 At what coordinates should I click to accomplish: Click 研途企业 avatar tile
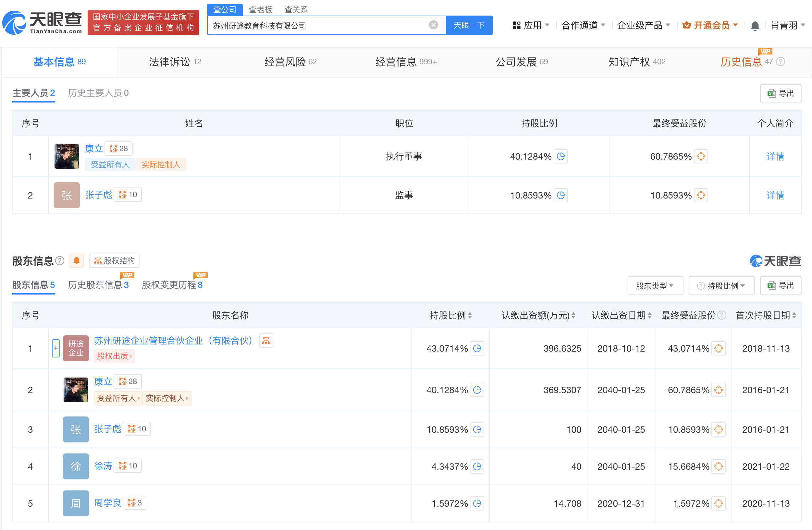tap(76, 349)
